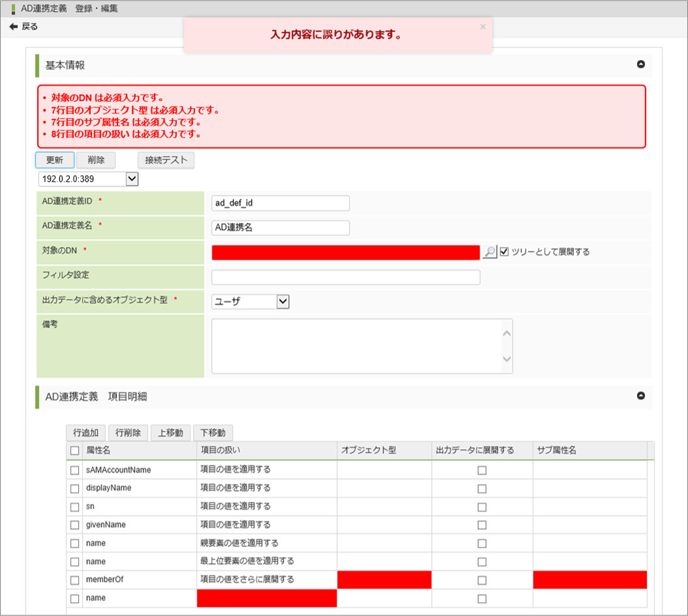Open DN search with magnifier icon
Screen dimensions: 688x616
pos(489,252)
